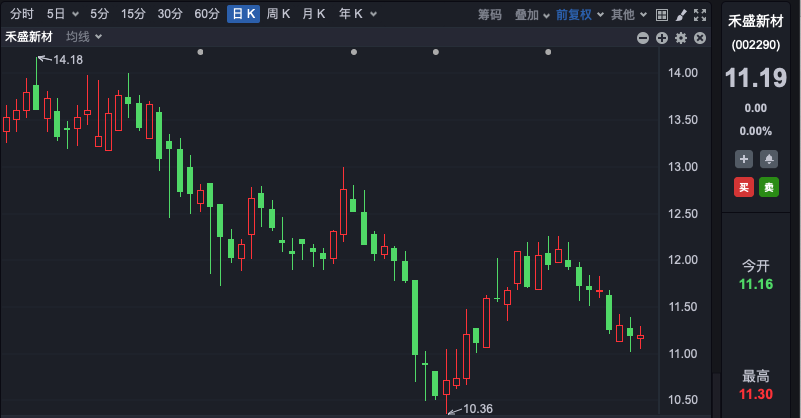Click the 14.18 high price annotation
Image resolution: width=801 pixels, height=418 pixels.
[67, 60]
